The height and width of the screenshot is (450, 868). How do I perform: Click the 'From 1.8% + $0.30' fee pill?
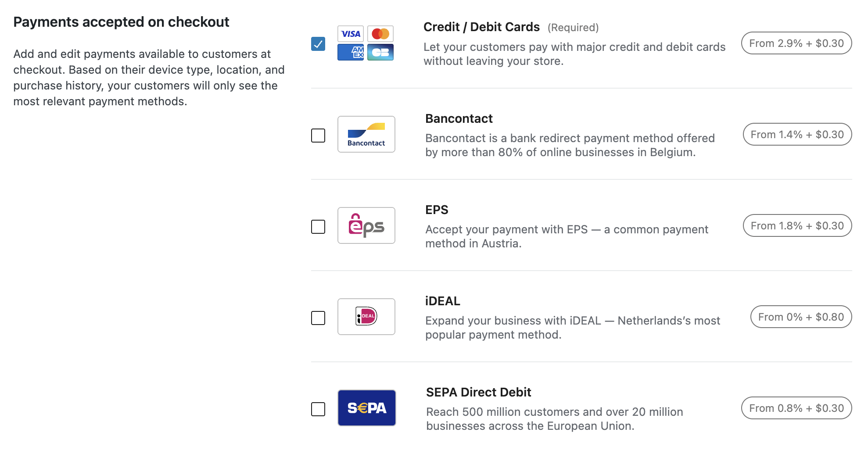(x=797, y=225)
